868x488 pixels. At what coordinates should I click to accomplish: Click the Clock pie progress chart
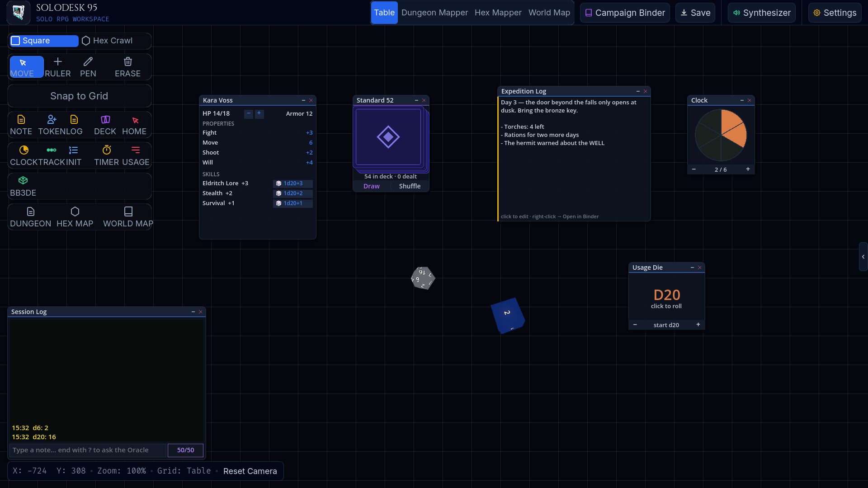[x=721, y=135]
